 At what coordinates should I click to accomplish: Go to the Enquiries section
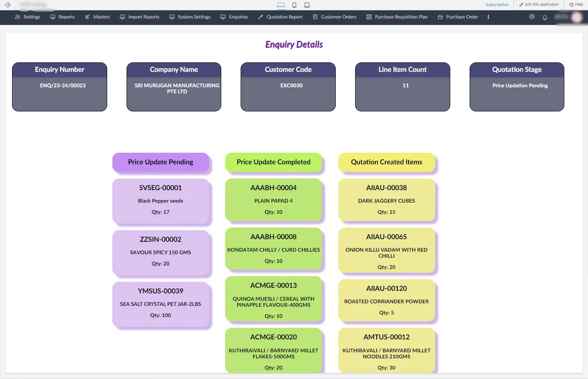click(x=234, y=17)
